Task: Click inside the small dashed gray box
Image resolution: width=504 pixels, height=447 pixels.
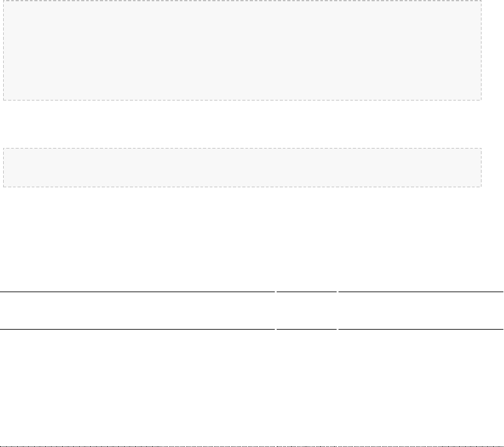Action: [x=242, y=167]
